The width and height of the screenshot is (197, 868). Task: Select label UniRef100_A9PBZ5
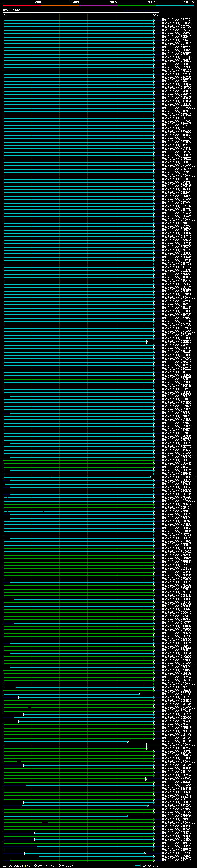coord(176,91)
